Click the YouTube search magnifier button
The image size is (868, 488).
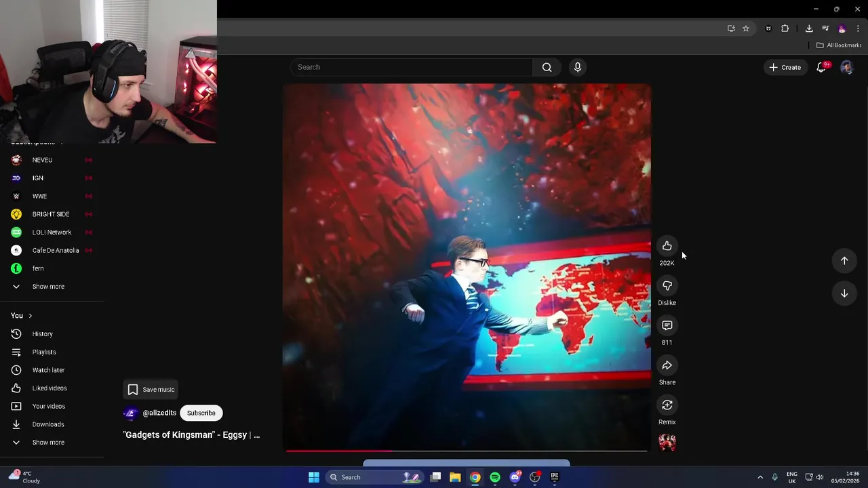tap(547, 67)
